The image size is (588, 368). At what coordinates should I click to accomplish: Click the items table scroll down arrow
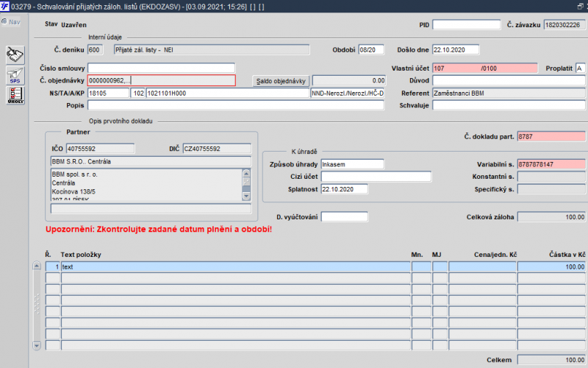coord(36,345)
